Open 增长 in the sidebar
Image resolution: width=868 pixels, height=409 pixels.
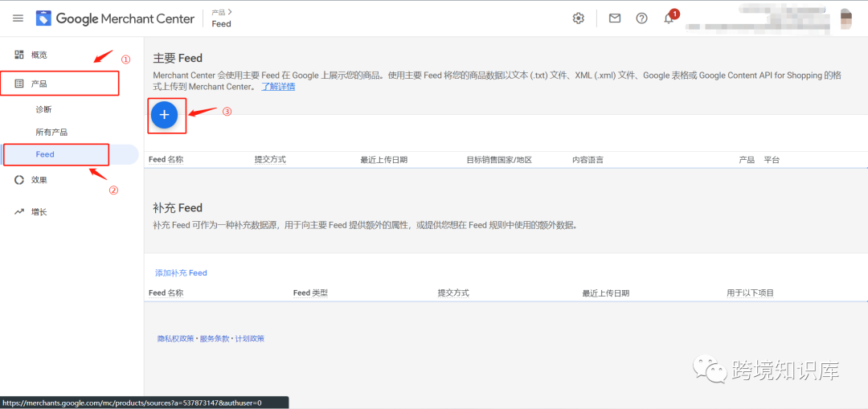(x=39, y=211)
